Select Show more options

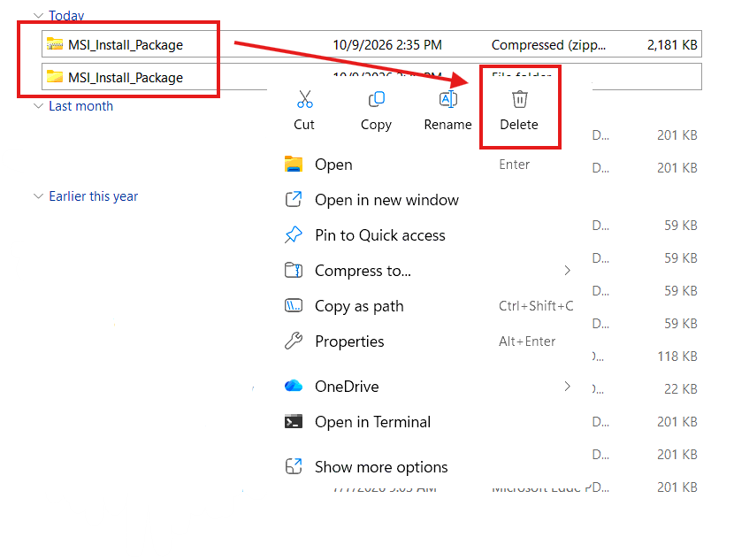click(381, 467)
